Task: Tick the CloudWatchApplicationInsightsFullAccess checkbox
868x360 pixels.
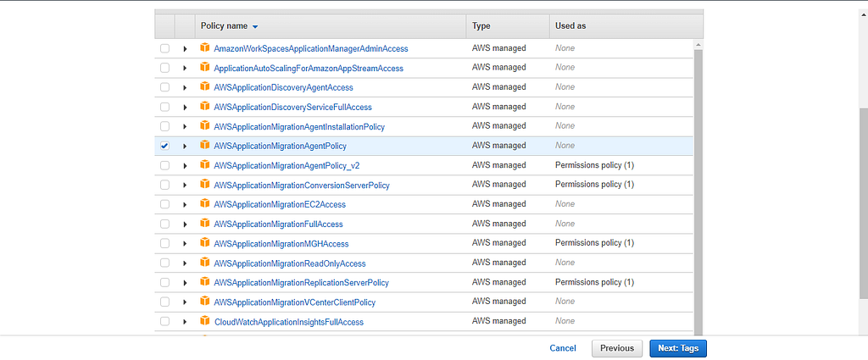Action: tap(164, 321)
